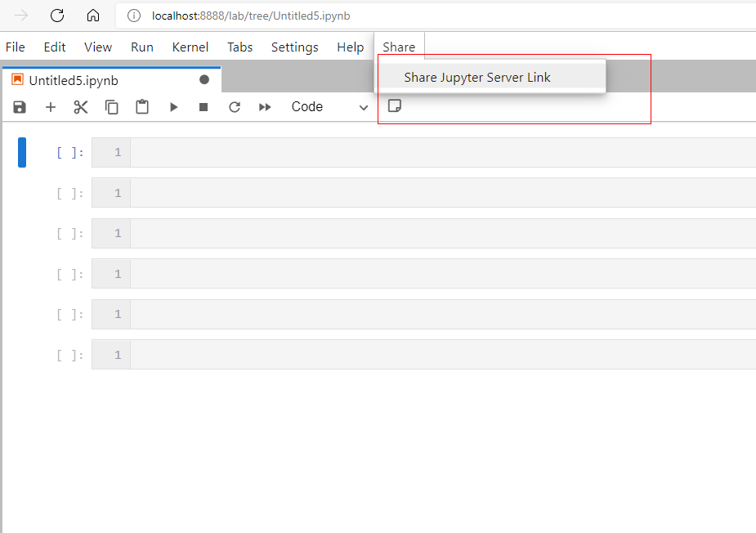Open the Code cell type dropdown

point(330,107)
